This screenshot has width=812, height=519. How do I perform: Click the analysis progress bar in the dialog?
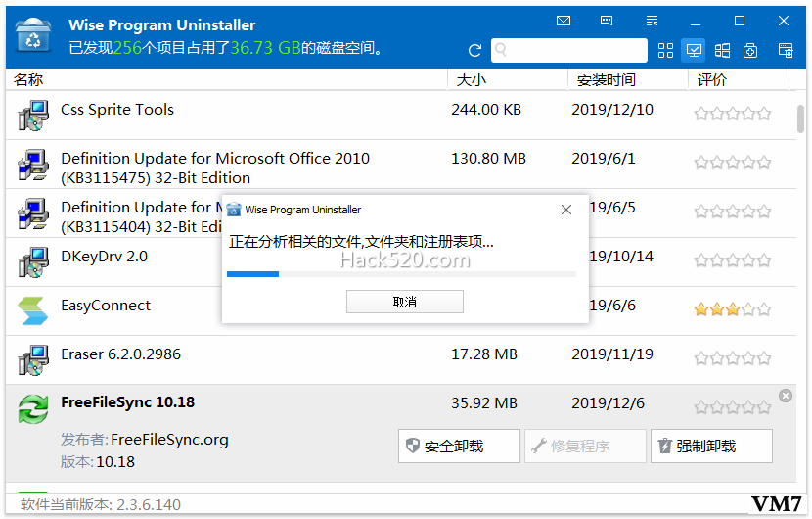pyautogui.click(x=401, y=274)
